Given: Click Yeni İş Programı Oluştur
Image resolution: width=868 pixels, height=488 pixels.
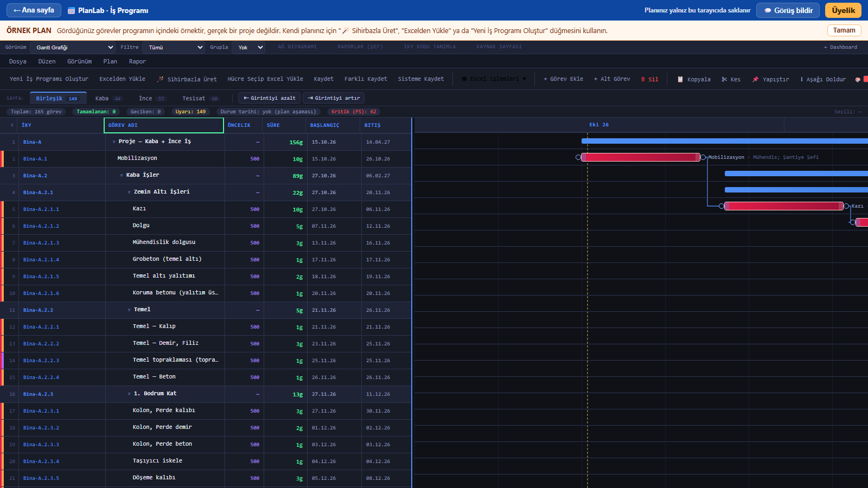Looking at the screenshot, I should pyautogui.click(x=49, y=79).
